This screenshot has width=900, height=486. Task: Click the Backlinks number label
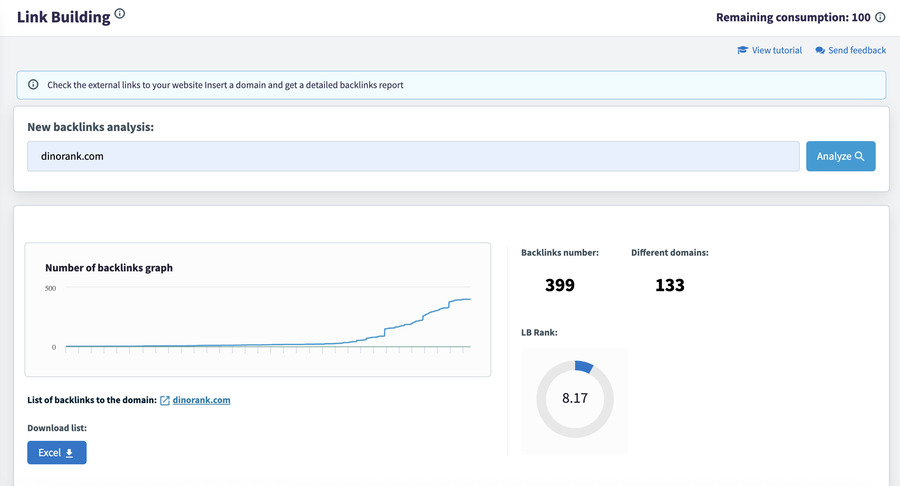click(x=560, y=252)
